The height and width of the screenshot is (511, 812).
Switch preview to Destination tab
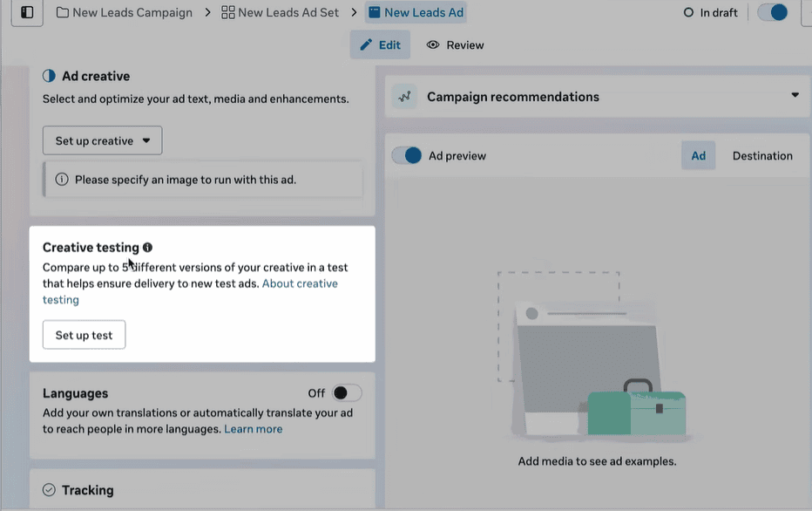point(762,156)
